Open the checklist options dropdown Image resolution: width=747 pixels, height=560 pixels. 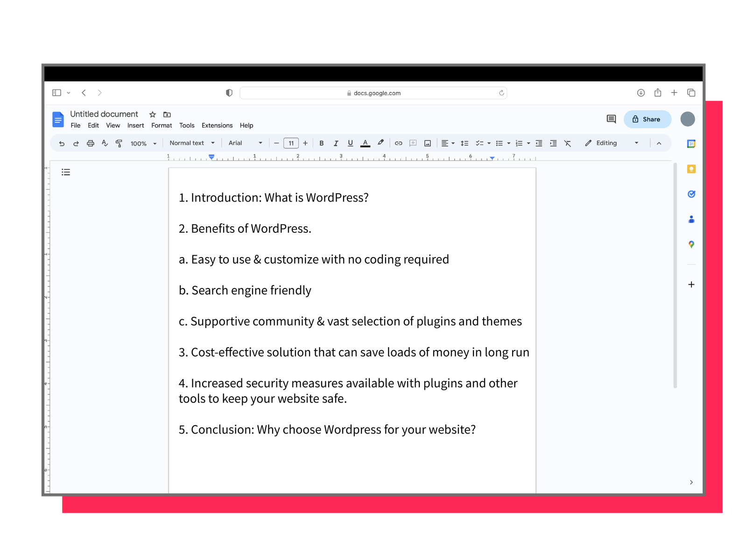point(489,143)
